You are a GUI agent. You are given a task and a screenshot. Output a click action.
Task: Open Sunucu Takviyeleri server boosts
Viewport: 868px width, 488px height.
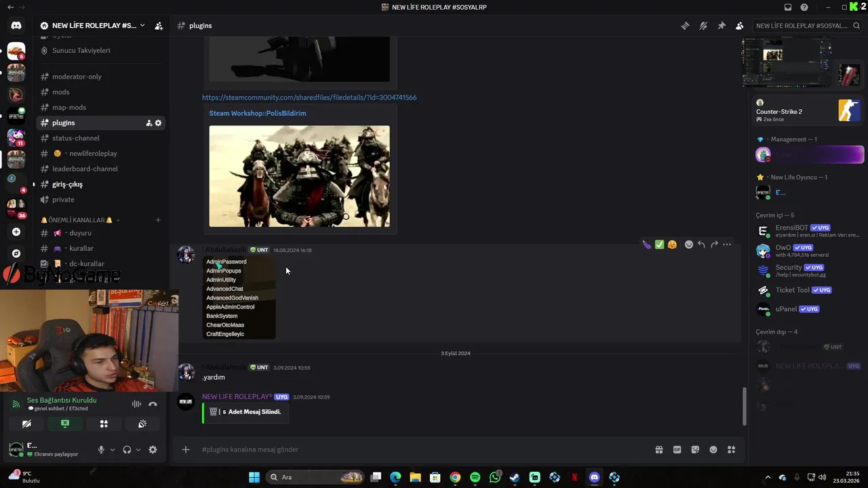point(81,50)
